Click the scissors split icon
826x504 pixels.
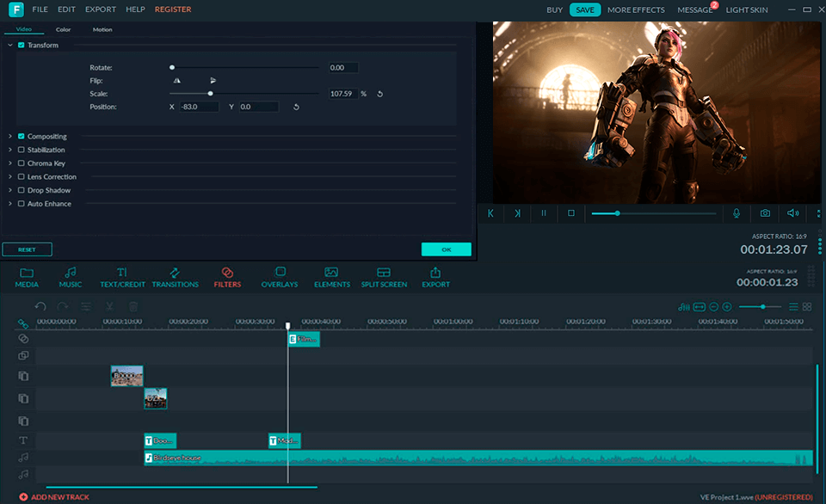coord(109,306)
